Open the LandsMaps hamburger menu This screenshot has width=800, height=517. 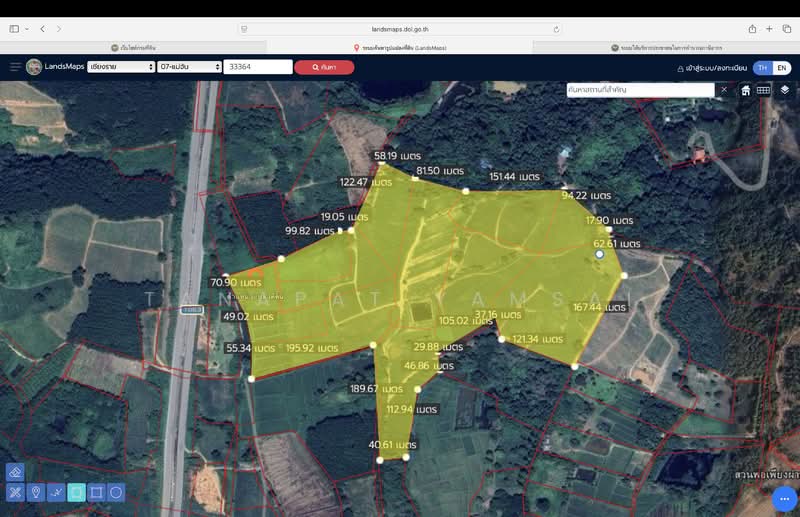pyautogui.click(x=15, y=67)
